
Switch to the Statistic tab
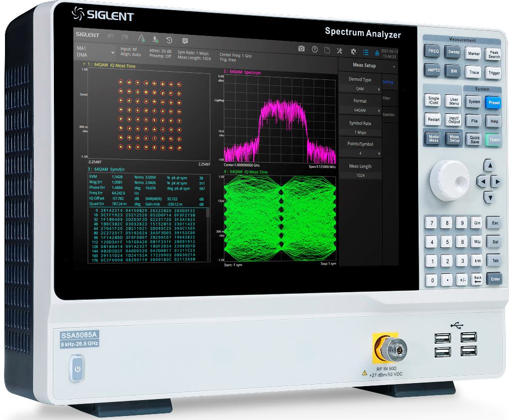coord(388,115)
